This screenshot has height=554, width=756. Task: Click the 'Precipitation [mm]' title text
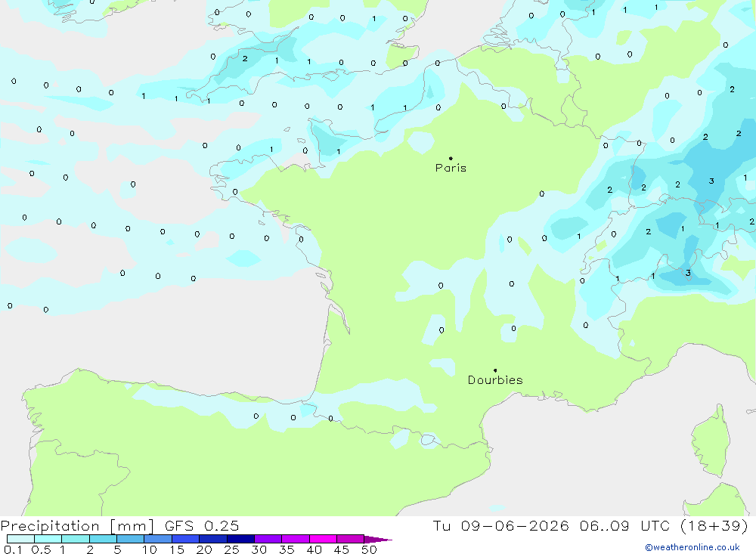tap(77, 526)
